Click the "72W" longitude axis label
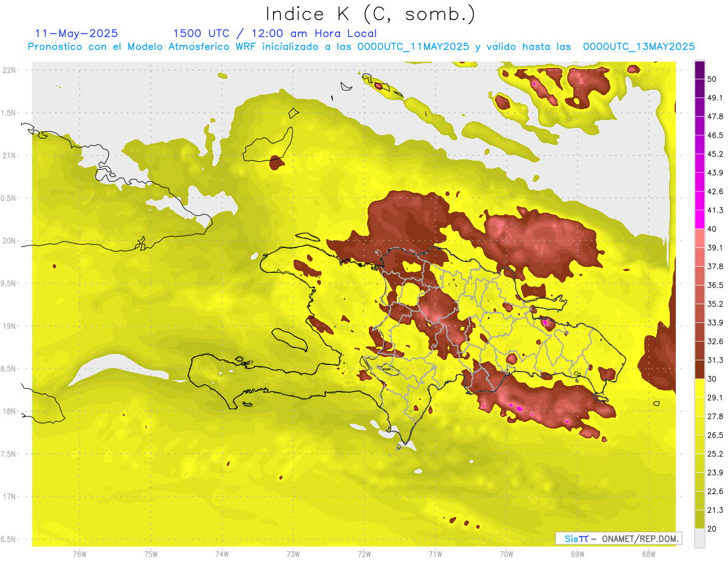Viewport: 728px width, 562px height. click(364, 554)
